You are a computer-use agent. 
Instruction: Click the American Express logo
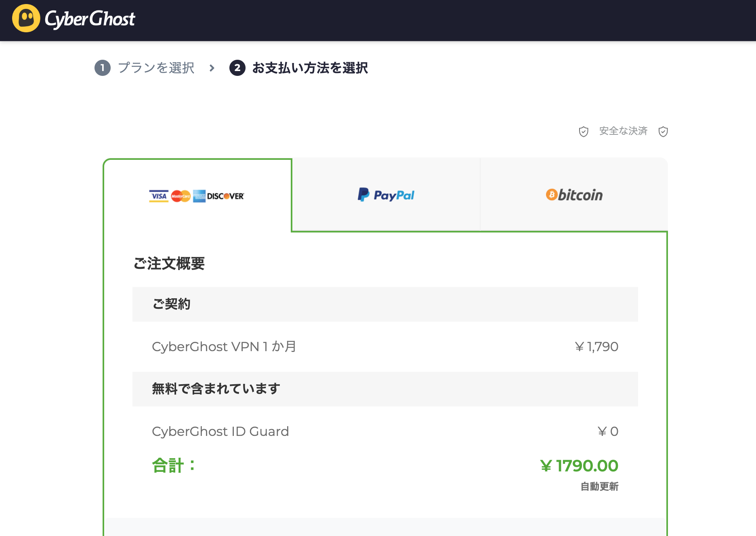click(x=199, y=196)
